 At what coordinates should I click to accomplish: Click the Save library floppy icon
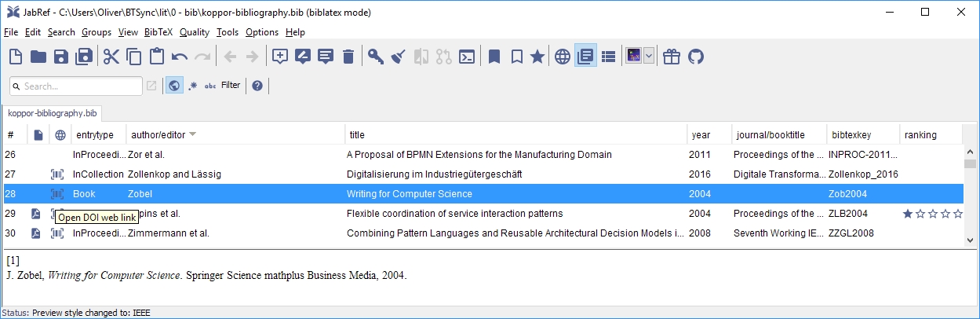pyautogui.click(x=60, y=57)
